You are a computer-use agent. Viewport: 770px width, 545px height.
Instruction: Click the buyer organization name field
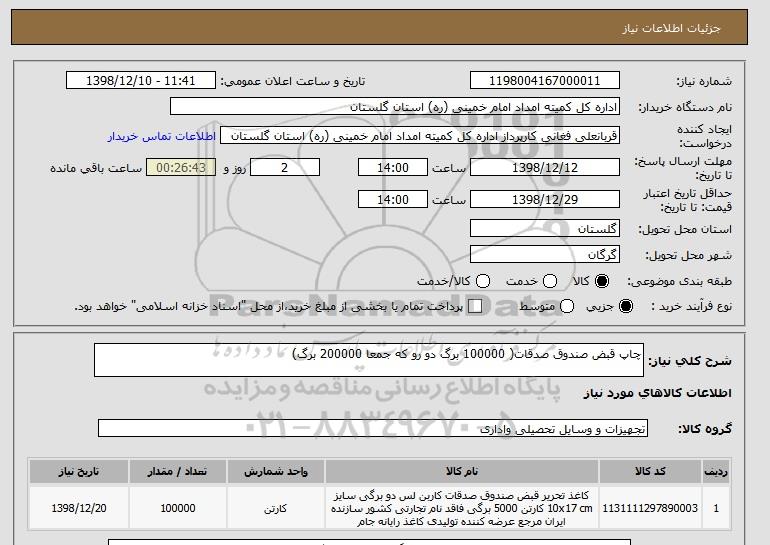click(395, 107)
